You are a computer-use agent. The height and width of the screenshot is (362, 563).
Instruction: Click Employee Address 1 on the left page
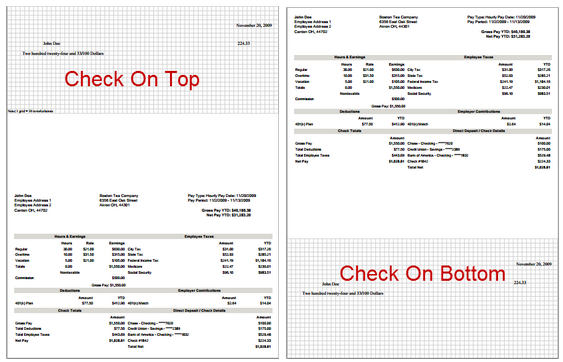coord(33,200)
